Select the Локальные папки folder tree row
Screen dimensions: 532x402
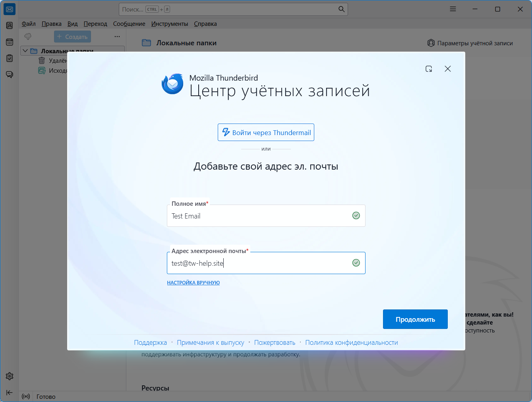click(x=73, y=51)
